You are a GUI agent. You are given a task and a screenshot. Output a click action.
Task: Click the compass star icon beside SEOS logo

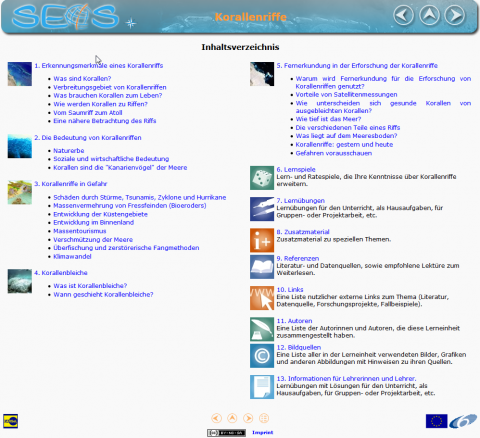point(131,23)
